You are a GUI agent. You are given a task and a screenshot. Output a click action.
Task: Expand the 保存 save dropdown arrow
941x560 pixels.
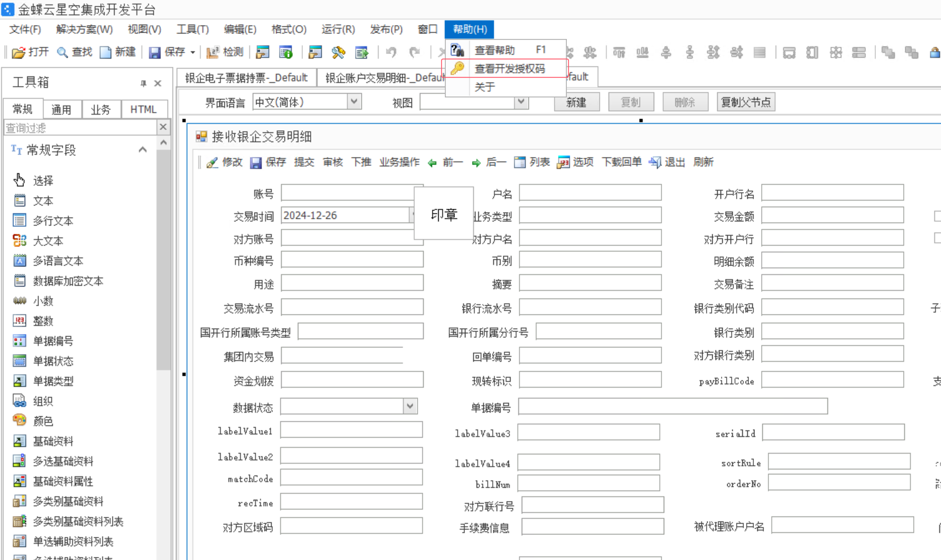click(x=193, y=52)
